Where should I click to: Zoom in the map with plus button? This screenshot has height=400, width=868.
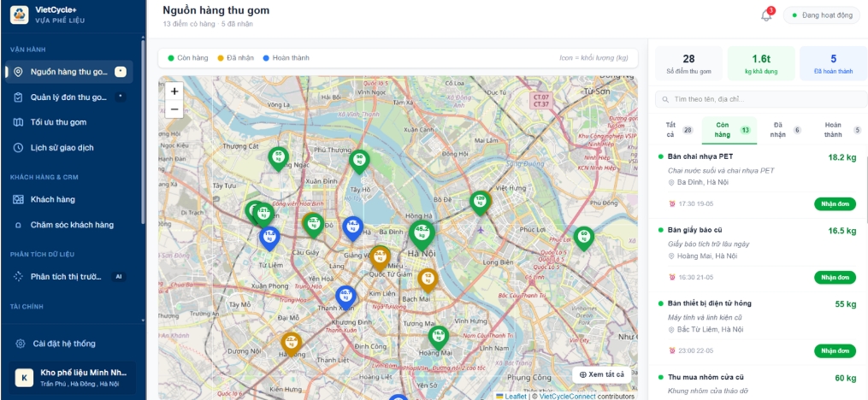pos(174,91)
